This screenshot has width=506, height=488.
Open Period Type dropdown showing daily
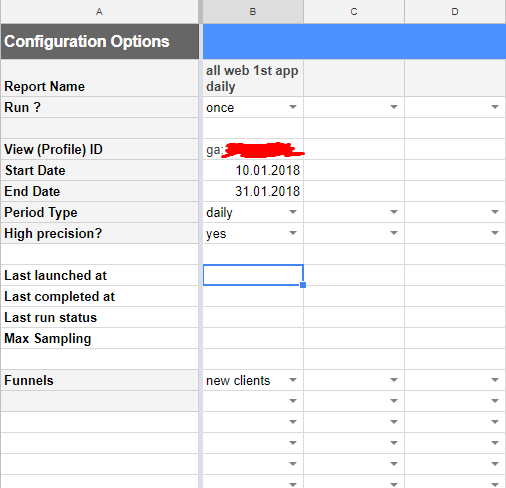tap(293, 212)
